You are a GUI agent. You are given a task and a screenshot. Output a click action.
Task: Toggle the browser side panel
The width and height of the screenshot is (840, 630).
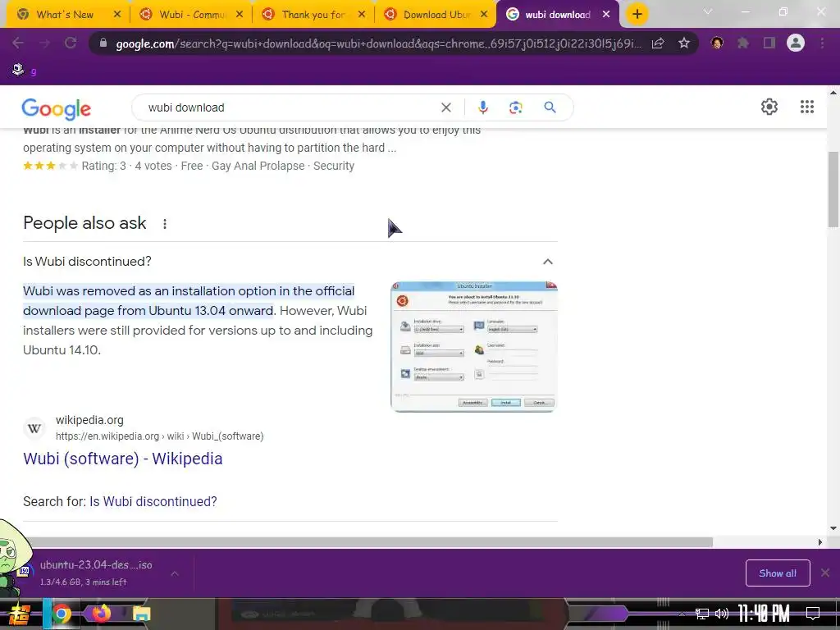(769, 43)
